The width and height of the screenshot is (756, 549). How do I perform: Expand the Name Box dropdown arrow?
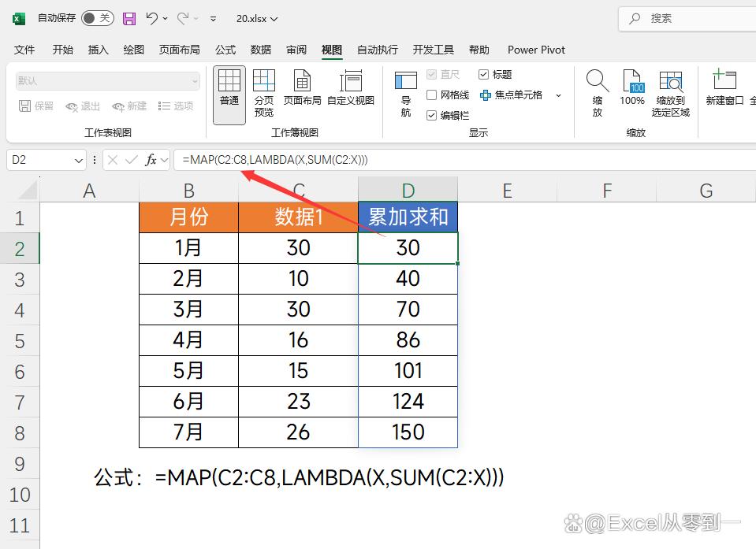pyautogui.click(x=79, y=161)
